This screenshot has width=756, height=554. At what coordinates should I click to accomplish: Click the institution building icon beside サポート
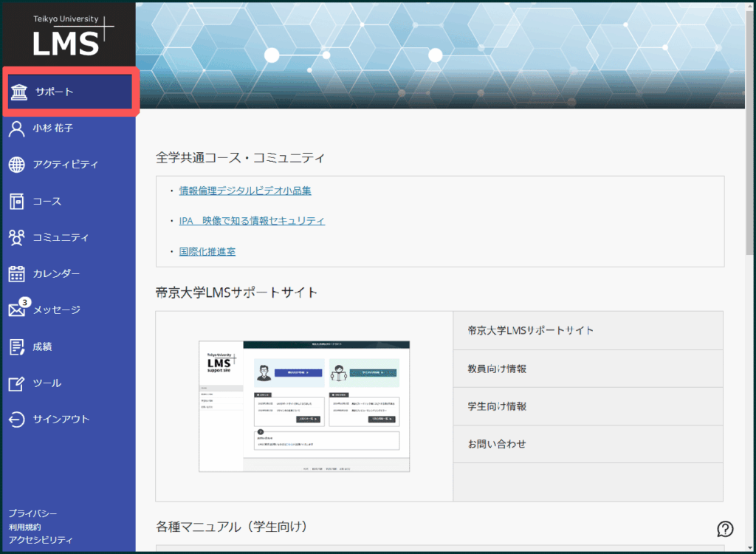(x=18, y=92)
